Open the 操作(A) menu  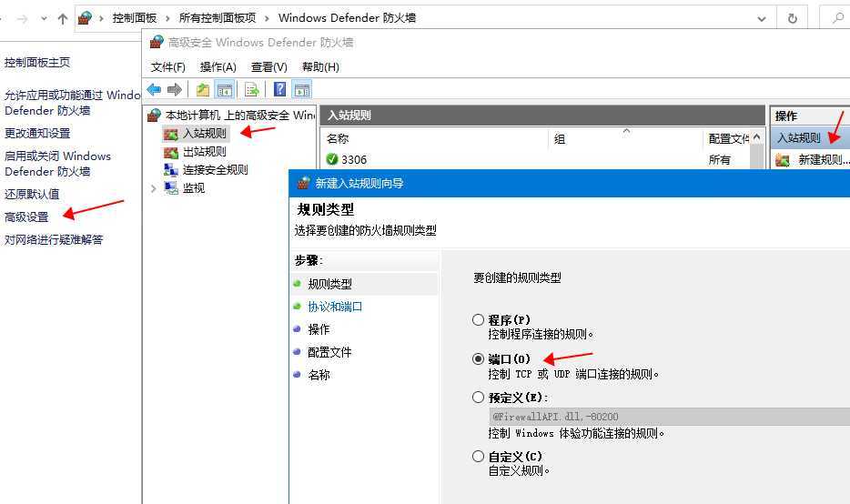pos(218,66)
